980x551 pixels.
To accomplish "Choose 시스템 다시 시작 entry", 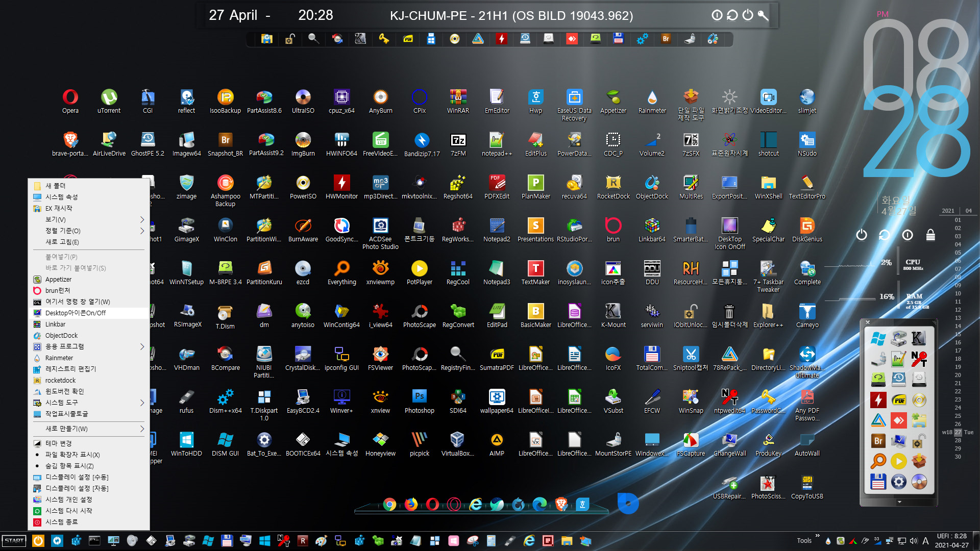I will coord(89,511).
